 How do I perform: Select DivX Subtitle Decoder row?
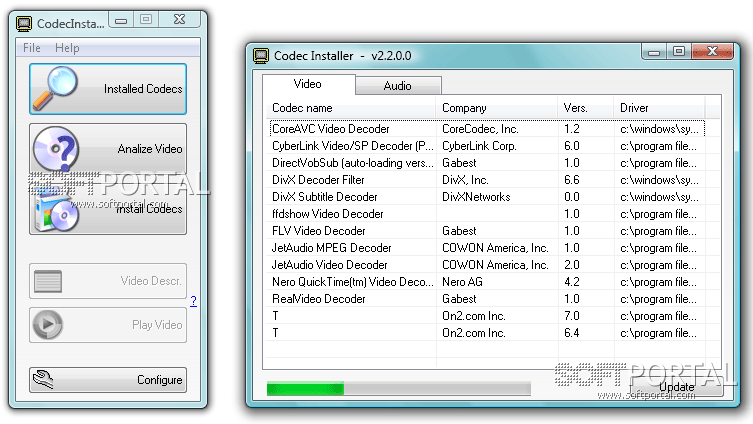tap(487, 197)
